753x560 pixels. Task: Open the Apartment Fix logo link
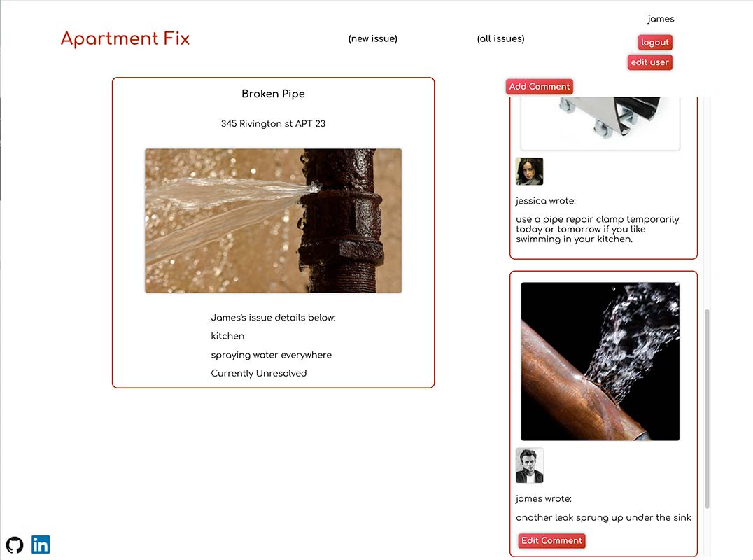click(x=125, y=38)
